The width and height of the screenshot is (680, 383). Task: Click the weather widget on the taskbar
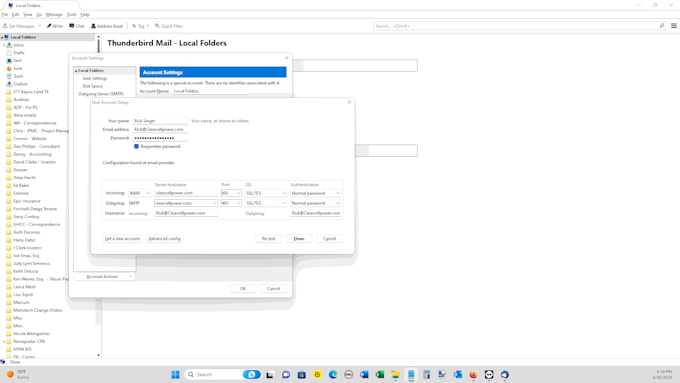[x=17, y=375]
